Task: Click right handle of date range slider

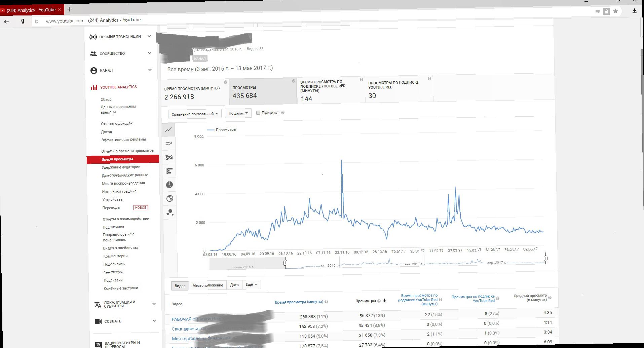Action: [x=545, y=258]
